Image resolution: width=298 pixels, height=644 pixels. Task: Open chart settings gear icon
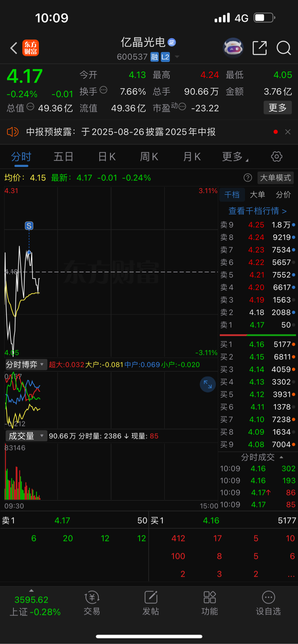[x=276, y=157]
